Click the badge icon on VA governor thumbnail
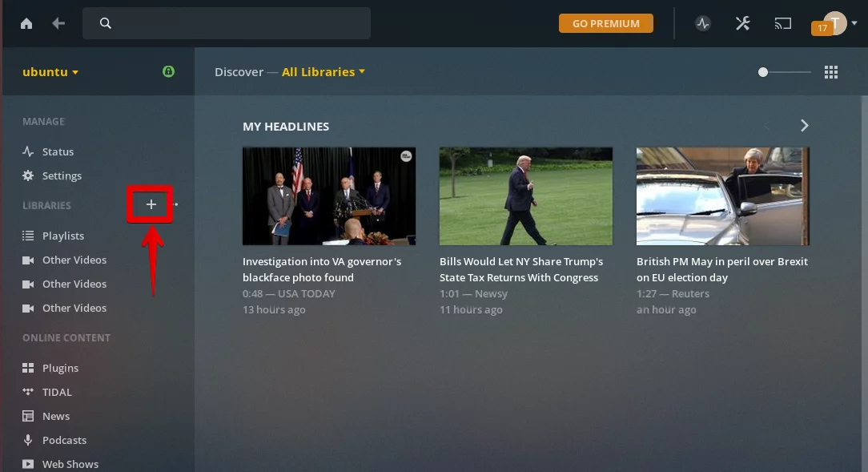The height and width of the screenshot is (472, 868). pos(406,156)
